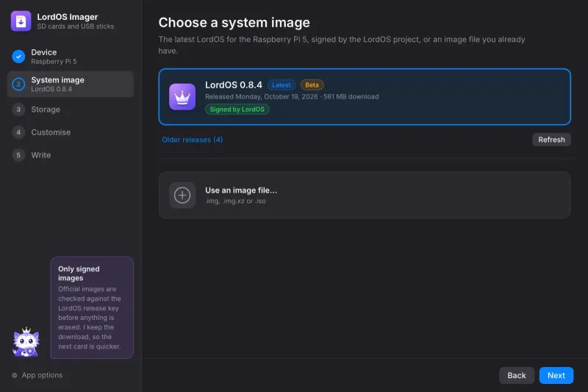
Task: Click the Choose a system image heading
Action: (234, 23)
